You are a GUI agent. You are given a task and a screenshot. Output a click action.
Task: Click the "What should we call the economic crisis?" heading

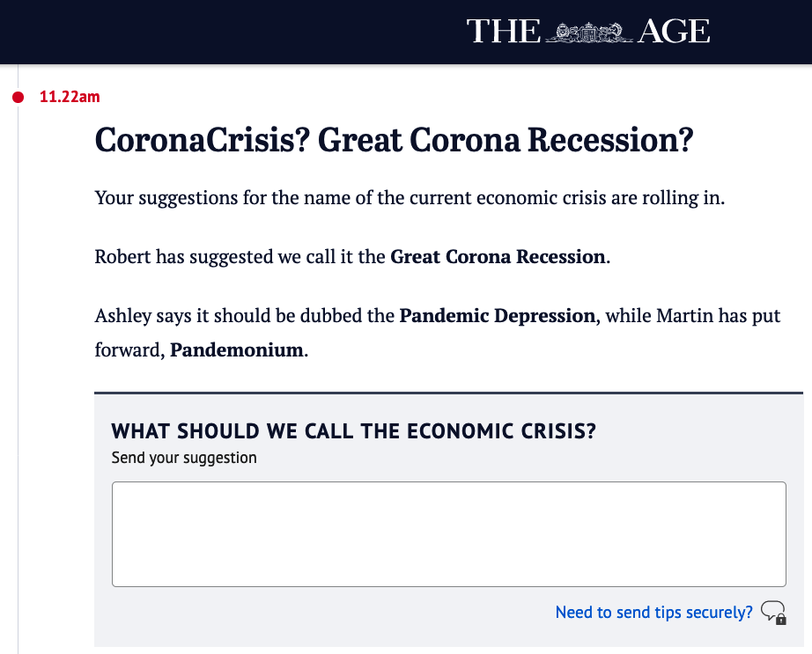pos(354,431)
